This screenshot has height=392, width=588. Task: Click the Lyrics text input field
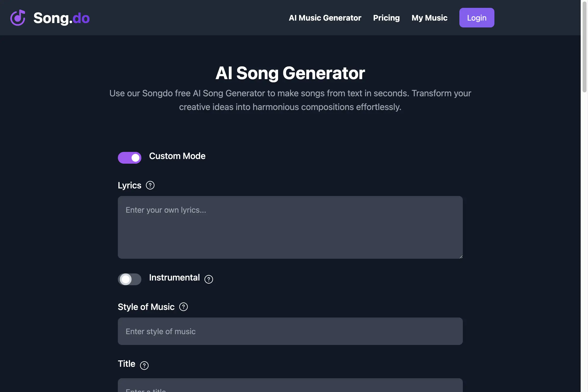[291, 228]
